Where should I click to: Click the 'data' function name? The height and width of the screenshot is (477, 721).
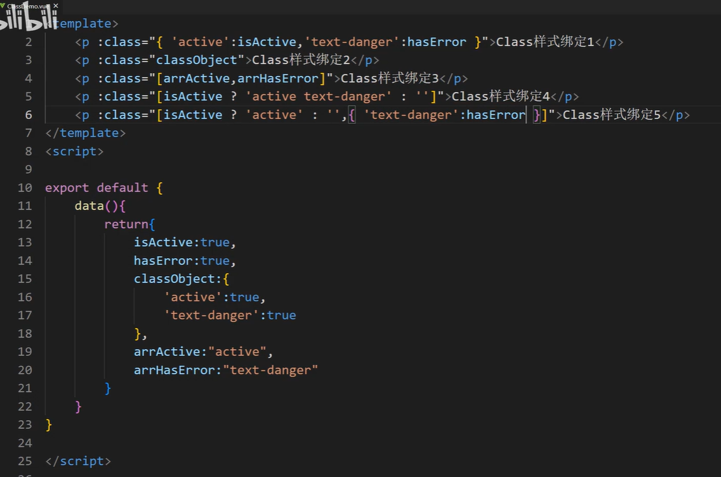pyautogui.click(x=89, y=206)
